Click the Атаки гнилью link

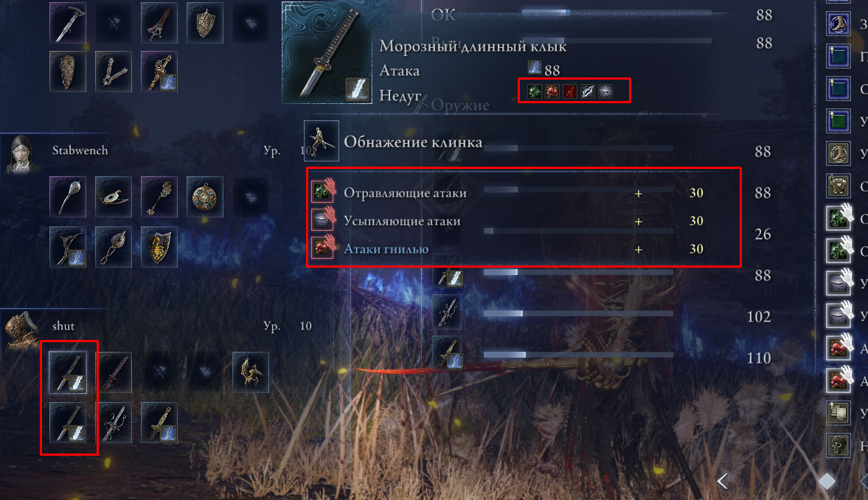[x=386, y=249]
